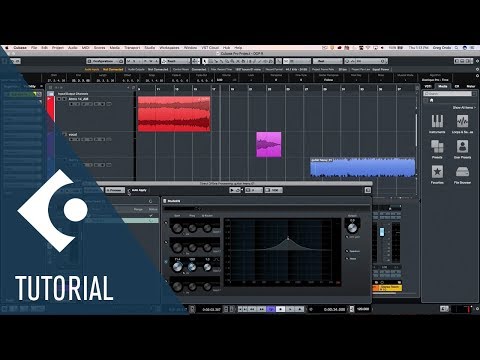Screen dimensions: 480x360
Task: Adjust the band 3 Gain knob
Action: 177,267
